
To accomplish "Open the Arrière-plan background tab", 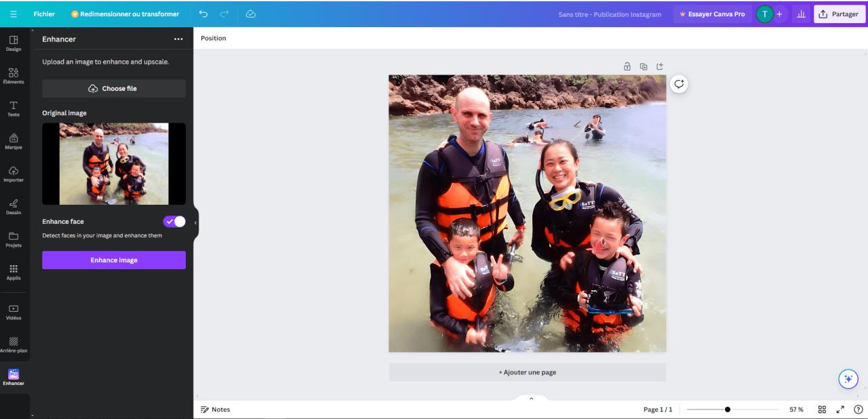I will pos(14,344).
